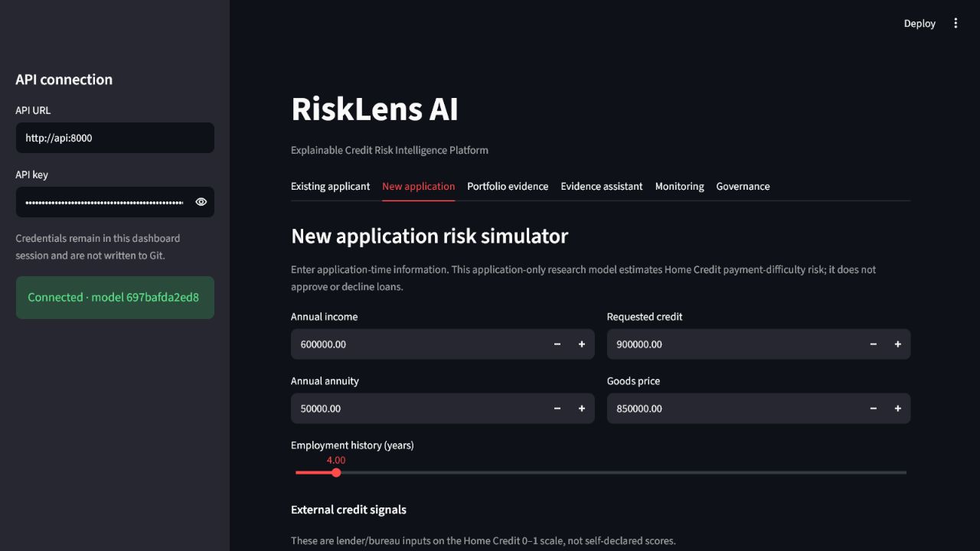980x551 pixels.
Task: Open the Portfolio evidence tab
Action: pos(508,186)
